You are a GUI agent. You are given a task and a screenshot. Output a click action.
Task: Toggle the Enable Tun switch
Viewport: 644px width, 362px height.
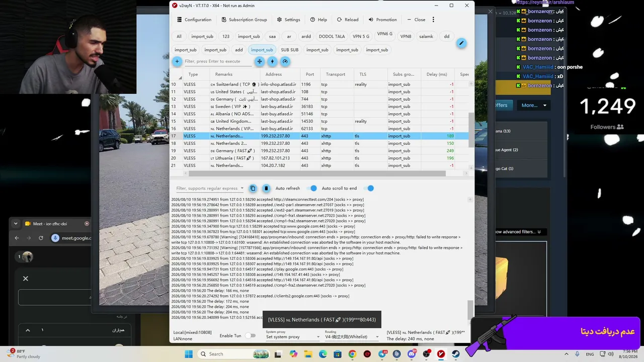click(251, 336)
